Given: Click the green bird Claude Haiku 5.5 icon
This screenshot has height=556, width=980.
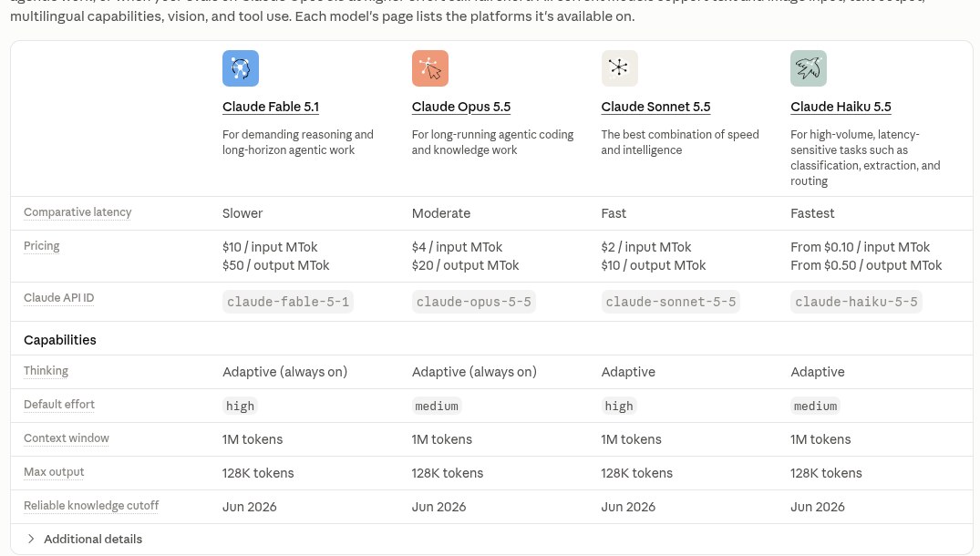Looking at the screenshot, I should pos(809,68).
